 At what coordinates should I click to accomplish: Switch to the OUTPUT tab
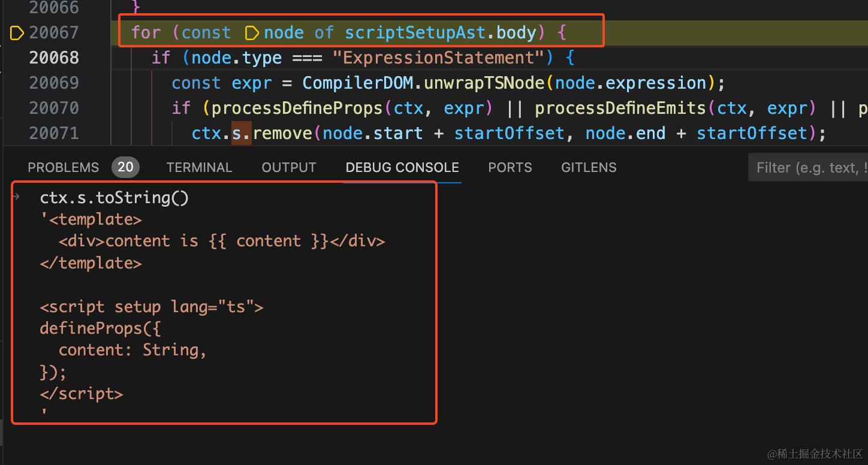[x=289, y=167]
